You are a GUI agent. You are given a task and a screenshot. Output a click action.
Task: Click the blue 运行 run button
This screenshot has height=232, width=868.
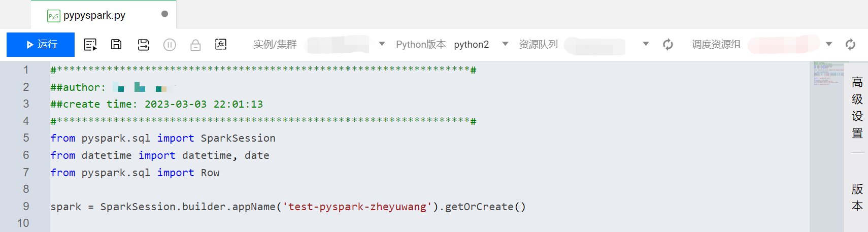pyautogui.click(x=41, y=45)
